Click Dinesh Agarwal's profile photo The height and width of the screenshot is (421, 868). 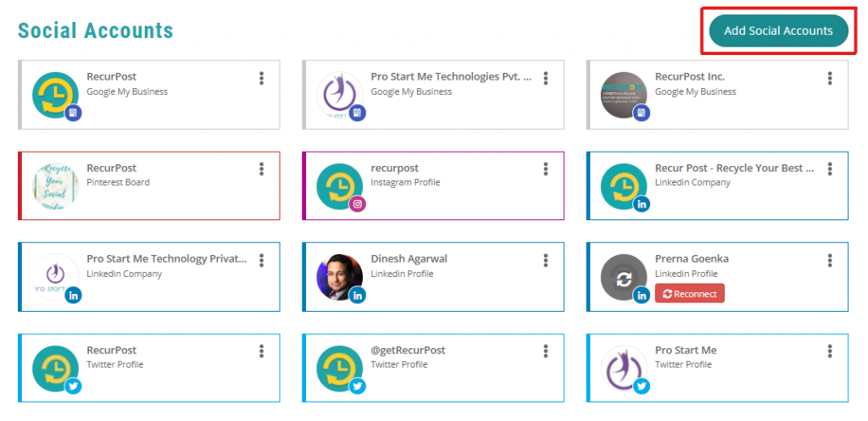point(340,277)
